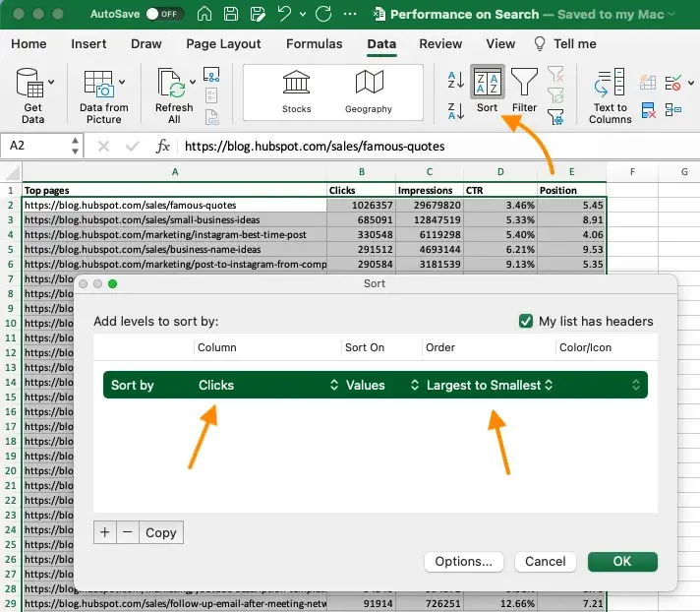Uncheck My list has headers checkbox

click(x=526, y=321)
